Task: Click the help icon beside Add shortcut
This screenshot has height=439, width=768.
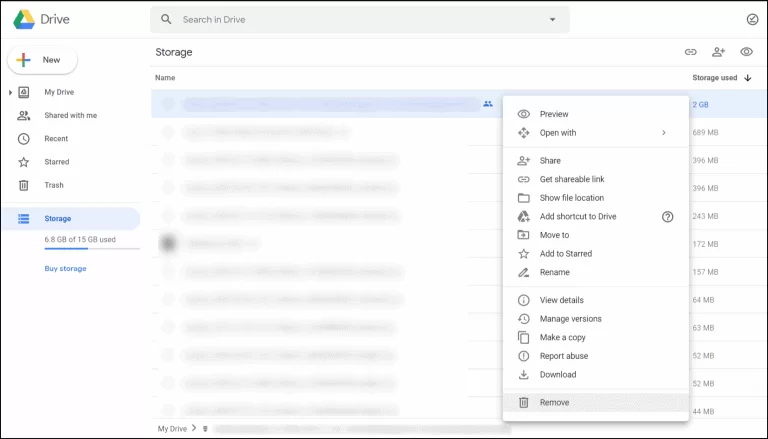Action: [668, 216]
